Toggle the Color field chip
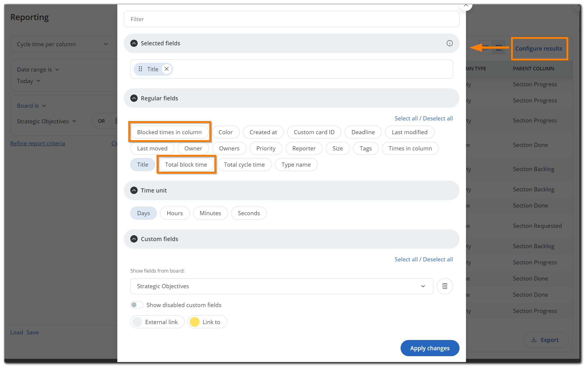Image resolution: width=588 pixels, height=370 pixels. (225, 132)
